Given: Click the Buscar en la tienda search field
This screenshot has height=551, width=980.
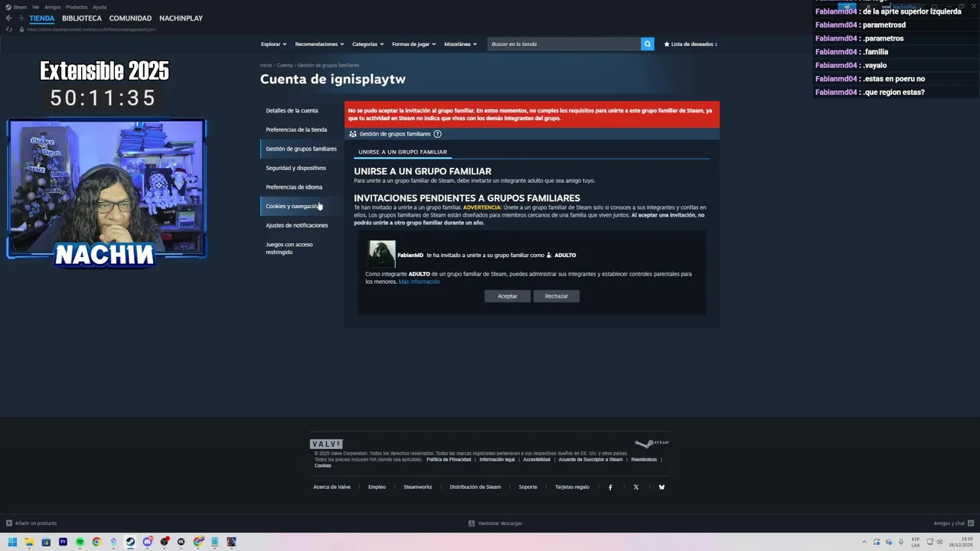Looking at the screenshot, I should pyautogui.click(x=564, y=44).
